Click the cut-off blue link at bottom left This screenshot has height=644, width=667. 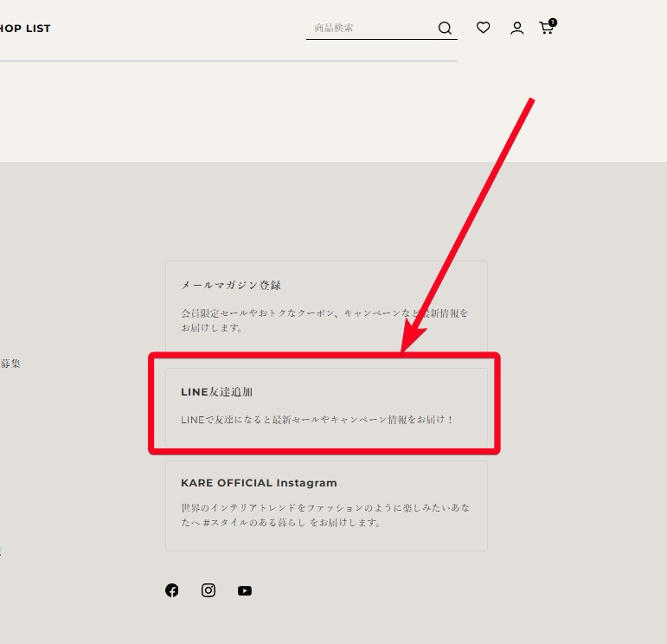tap(1, 551)
